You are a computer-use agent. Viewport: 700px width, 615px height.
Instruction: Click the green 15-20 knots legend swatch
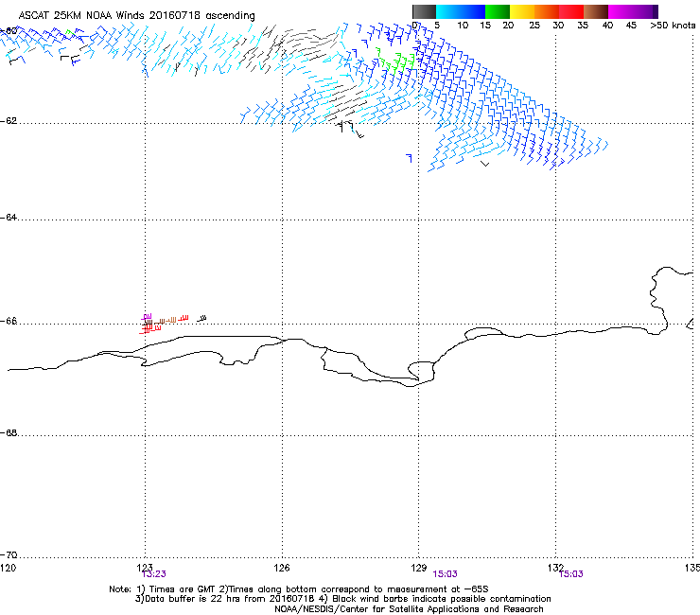[497, 11]
